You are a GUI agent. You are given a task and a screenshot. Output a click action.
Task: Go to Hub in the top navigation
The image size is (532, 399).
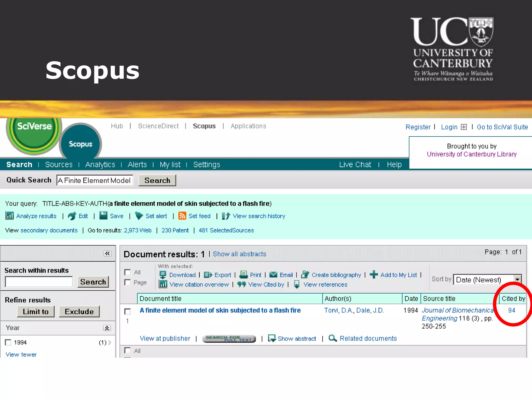coord(117,126)
